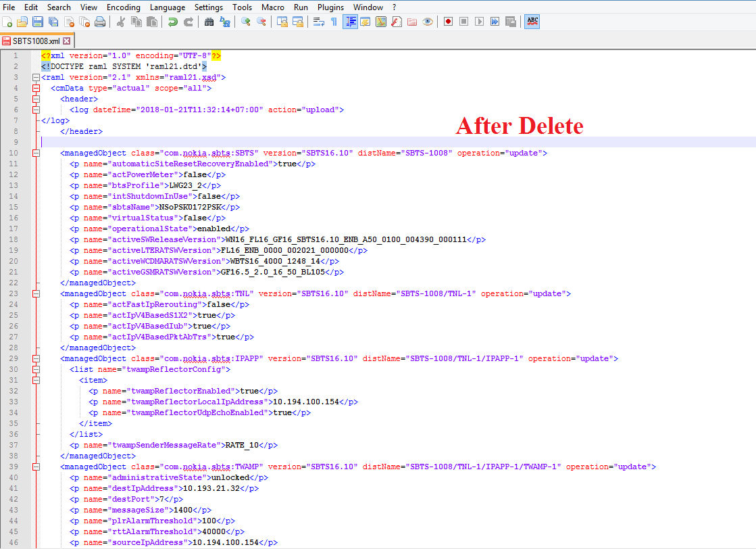This screenshot has height=549, width=756.
Task: Collapse the TNL-1 managedObject fold
Action: click(x=35, y=293)
